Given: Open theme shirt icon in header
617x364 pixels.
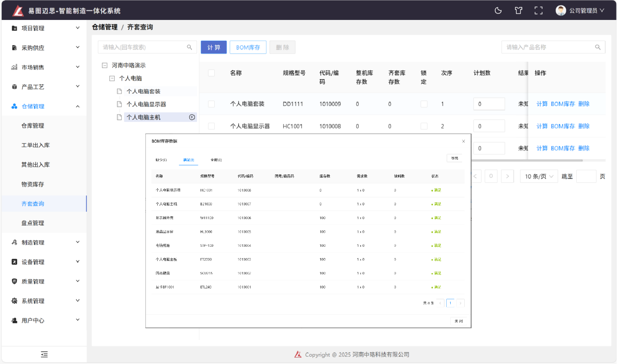Looking at the screenshot, I should [x=519, y=10].
